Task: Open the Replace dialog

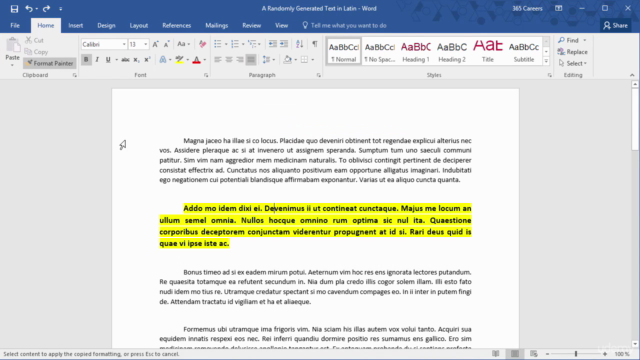Action: pyautogui.click(x=573, y=52)
